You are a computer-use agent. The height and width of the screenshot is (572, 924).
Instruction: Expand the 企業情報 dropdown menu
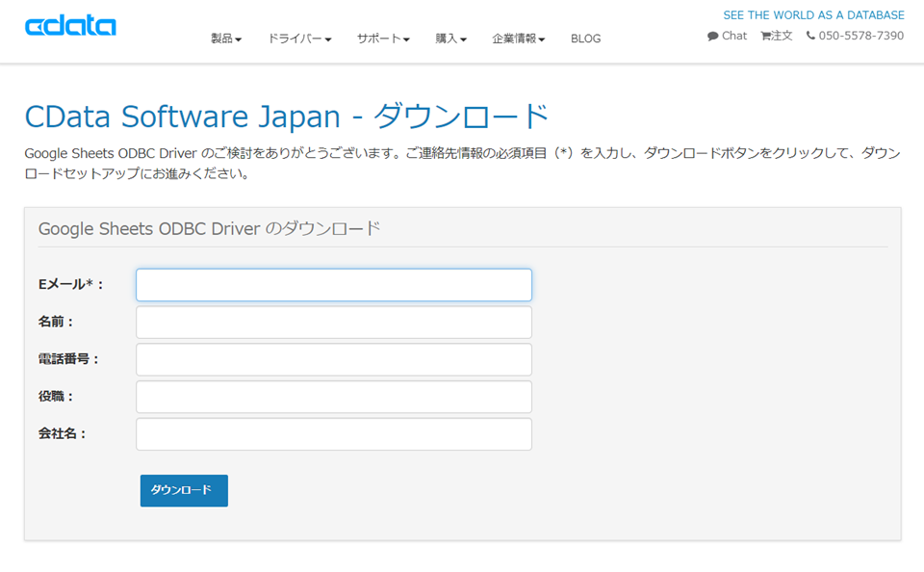pyautogui.click(x=519, y=39)
